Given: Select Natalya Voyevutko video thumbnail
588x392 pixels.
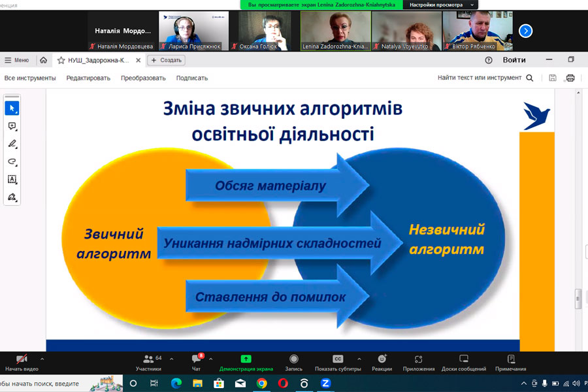Looking at the screenshot, I should click(406, 31).
